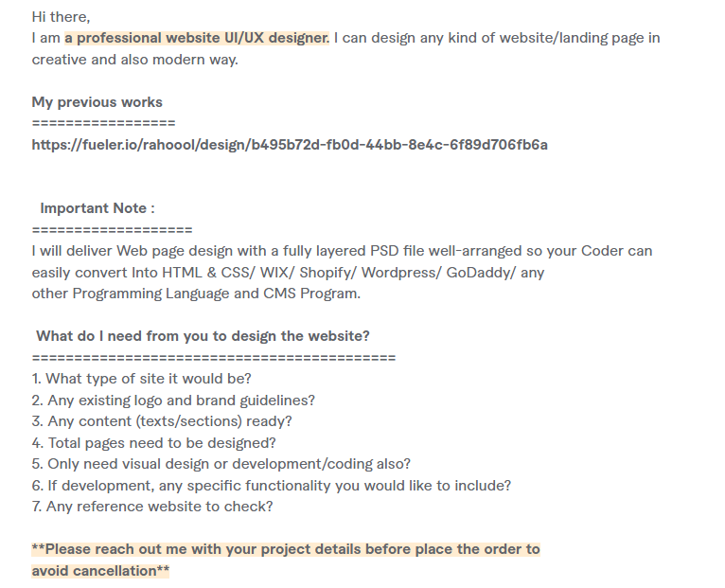Image resolution: width=725 pixels, height=588 pixels.
Task: Click 'Any existing logo and brand guidelines?' item
Action: point(173,401)
